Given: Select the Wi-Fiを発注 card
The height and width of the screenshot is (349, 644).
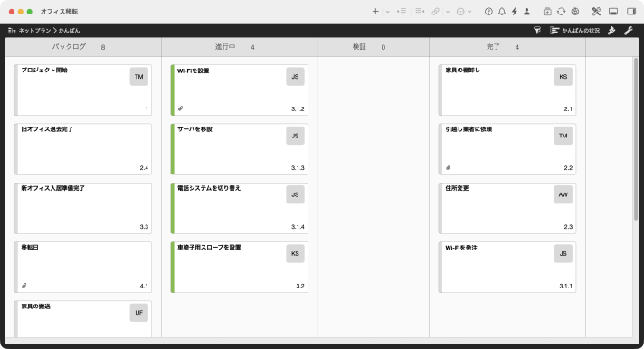Looking at the screenshot, I should [x=507, y=267].
